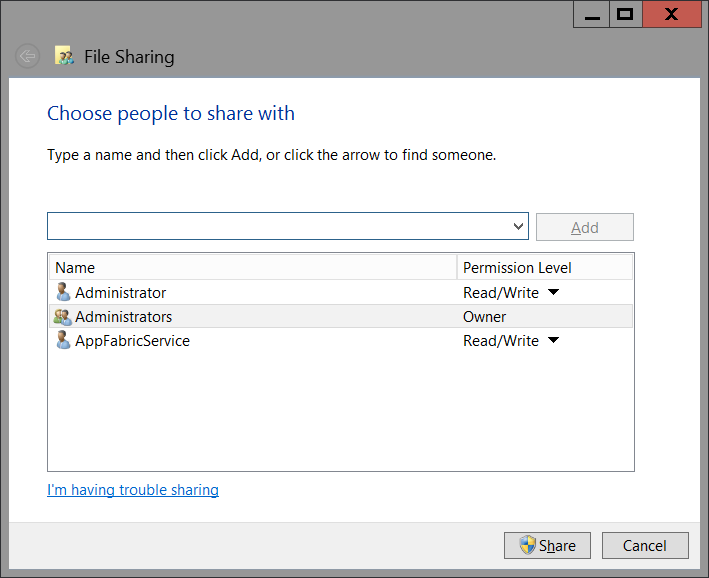Expand the name combo box arrow
The image size is (709, 578).
[x=518, y=226]
